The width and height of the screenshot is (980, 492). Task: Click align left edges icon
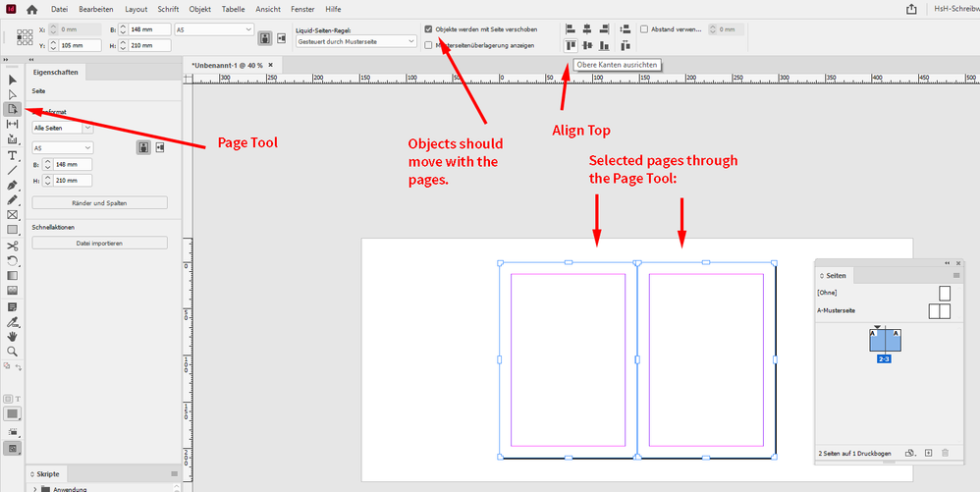[x=570, y=28]
